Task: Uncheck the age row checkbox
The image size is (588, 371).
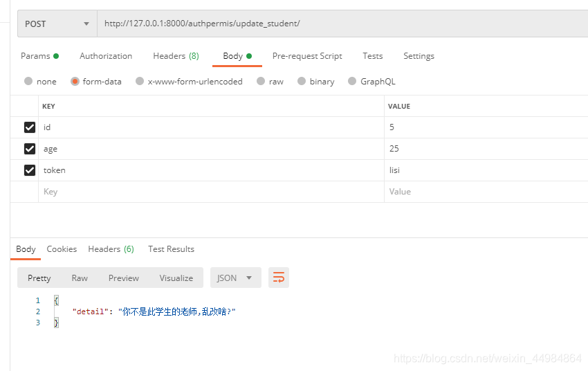Action: (x=30, y=149)
